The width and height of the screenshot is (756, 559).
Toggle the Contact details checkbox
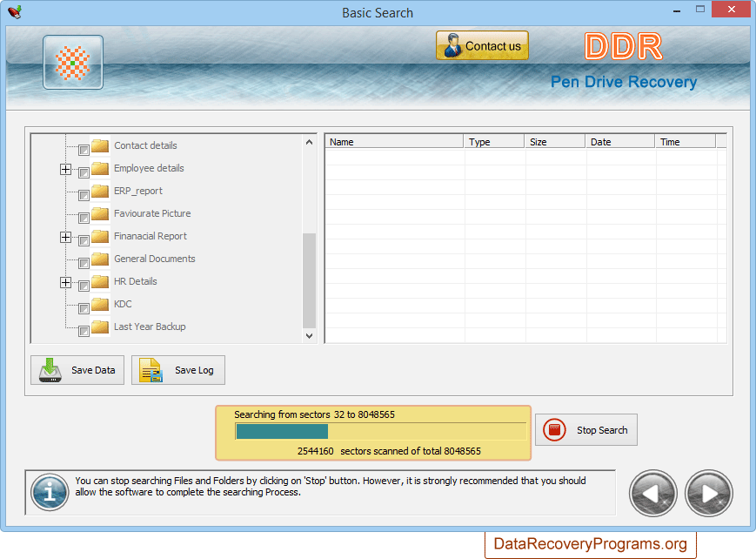pos(84,150)
